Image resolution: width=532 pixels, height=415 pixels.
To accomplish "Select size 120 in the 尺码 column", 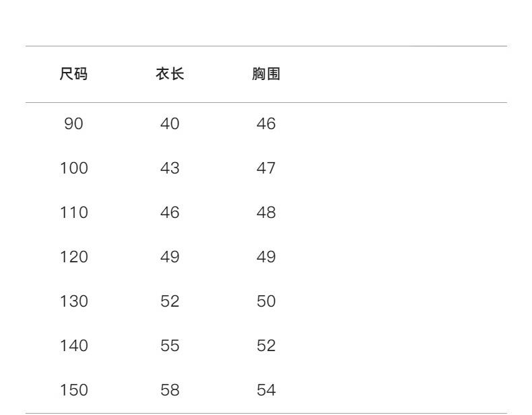I will pyautogui.click(x=74, y=258).
